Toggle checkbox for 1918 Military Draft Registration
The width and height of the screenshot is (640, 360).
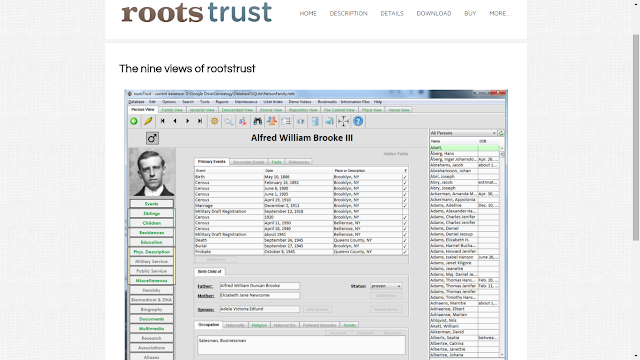405,211
